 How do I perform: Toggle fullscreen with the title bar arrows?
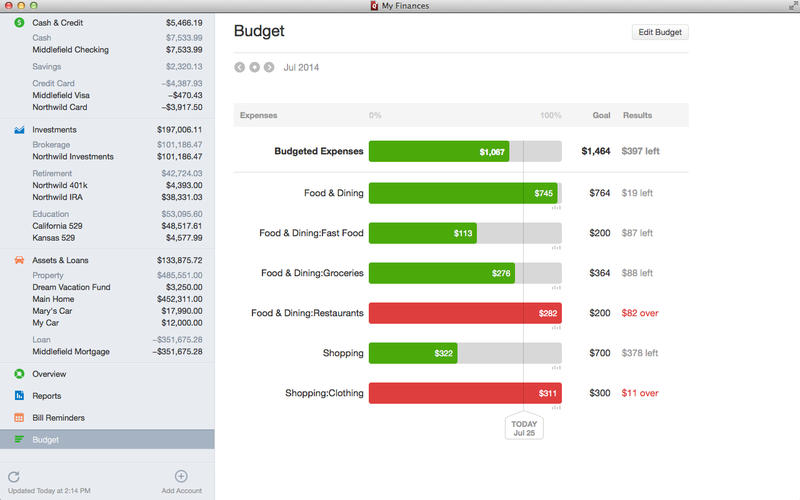click(x=793, y=6)
